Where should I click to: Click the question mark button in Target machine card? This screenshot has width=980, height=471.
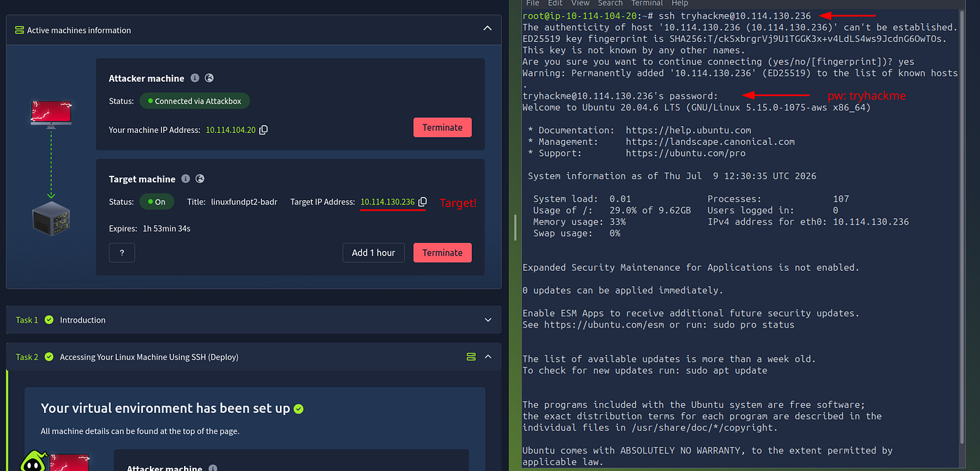122,253
